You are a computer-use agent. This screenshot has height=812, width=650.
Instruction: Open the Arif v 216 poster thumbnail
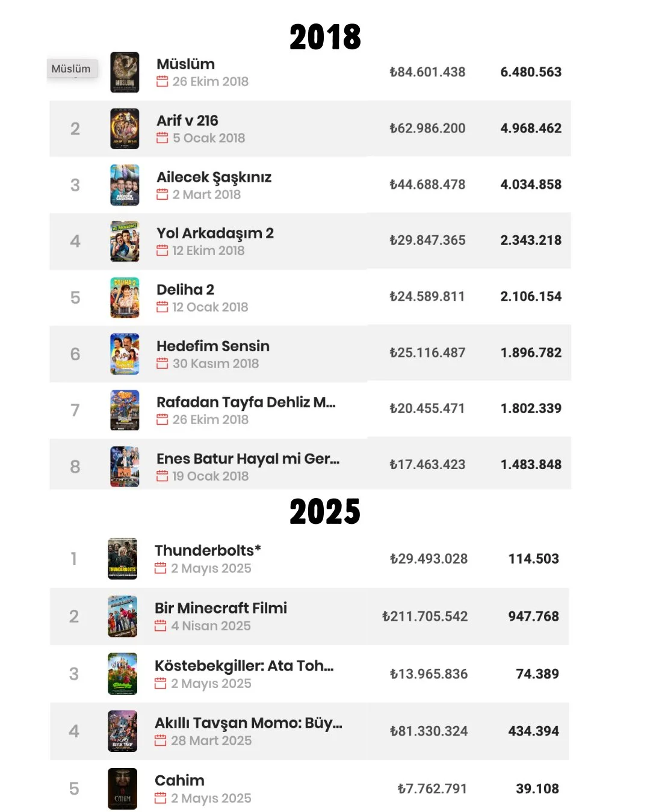tap(125, 129)
